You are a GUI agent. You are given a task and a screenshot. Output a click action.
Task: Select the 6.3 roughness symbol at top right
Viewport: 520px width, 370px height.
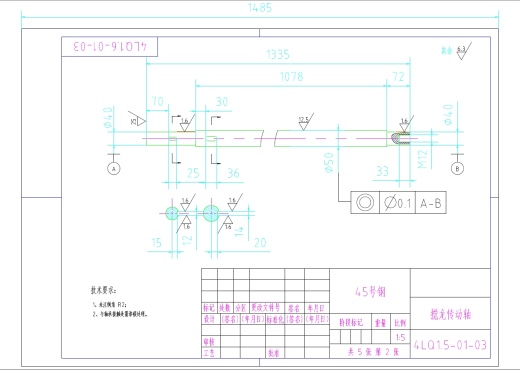[x=463, y=51]
